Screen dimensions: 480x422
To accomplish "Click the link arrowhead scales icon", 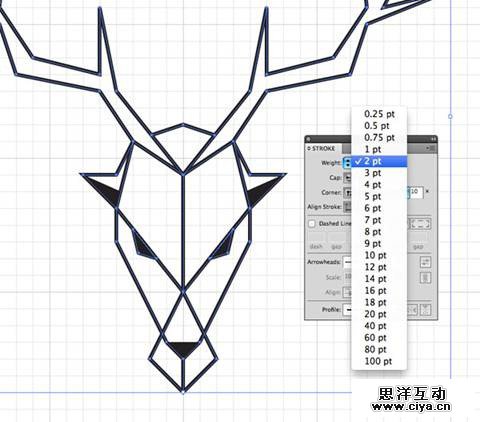I will pos(425,278).
